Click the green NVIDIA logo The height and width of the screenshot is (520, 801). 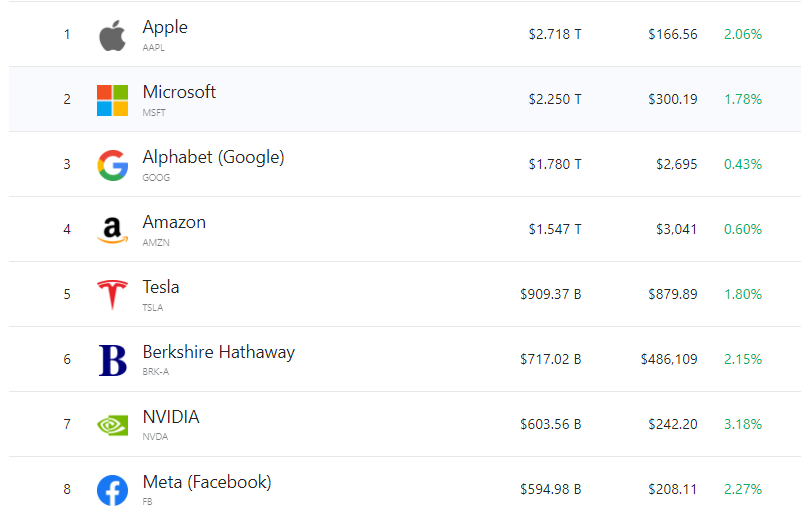112,425
